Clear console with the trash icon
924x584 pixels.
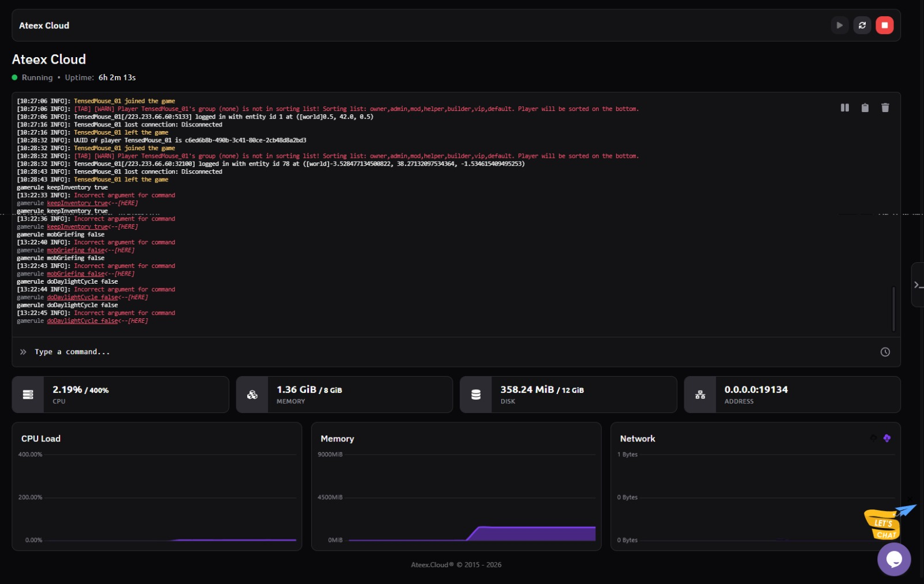pyautogui.click(x=885, y=107)
